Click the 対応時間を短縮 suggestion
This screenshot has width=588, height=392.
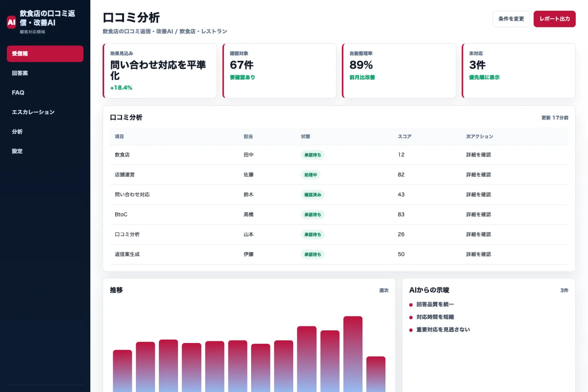coord(435,317)
